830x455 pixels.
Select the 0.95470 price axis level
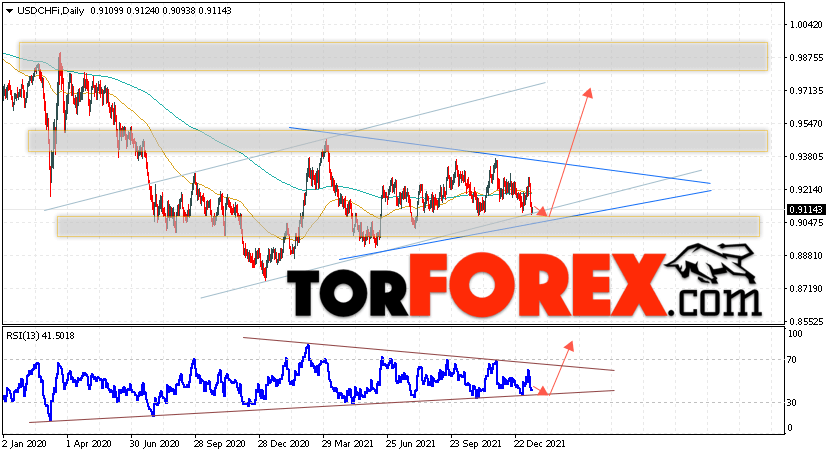(x=806, y=123)
